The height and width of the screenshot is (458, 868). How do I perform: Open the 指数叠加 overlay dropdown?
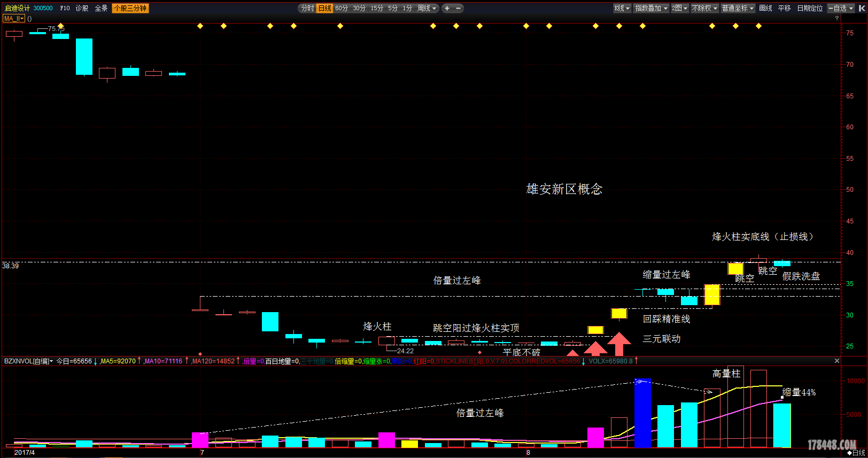pyautogui.click(x=651, y=8)
